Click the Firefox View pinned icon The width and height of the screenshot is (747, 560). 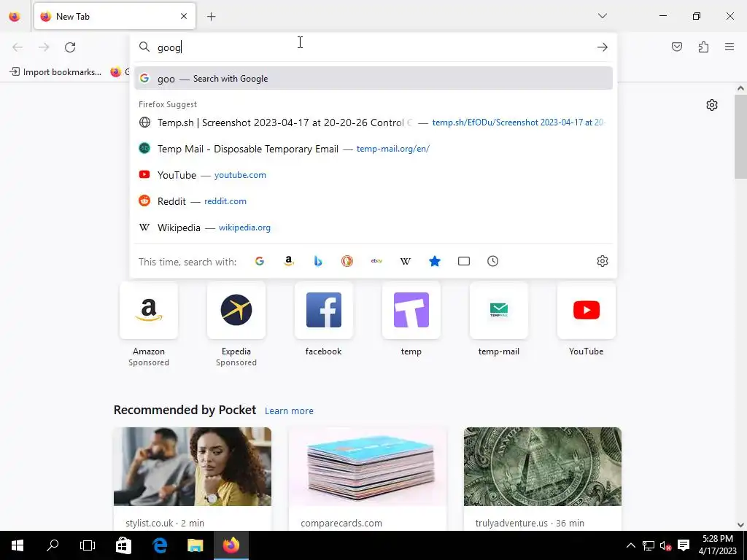pyautogui.click(x=15, y=16)
